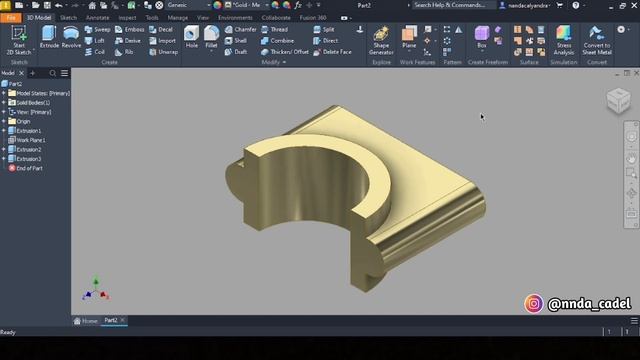Switch to the Sketch tab
Viewport: 640px width, 360px height.
[x=68, y=18]
